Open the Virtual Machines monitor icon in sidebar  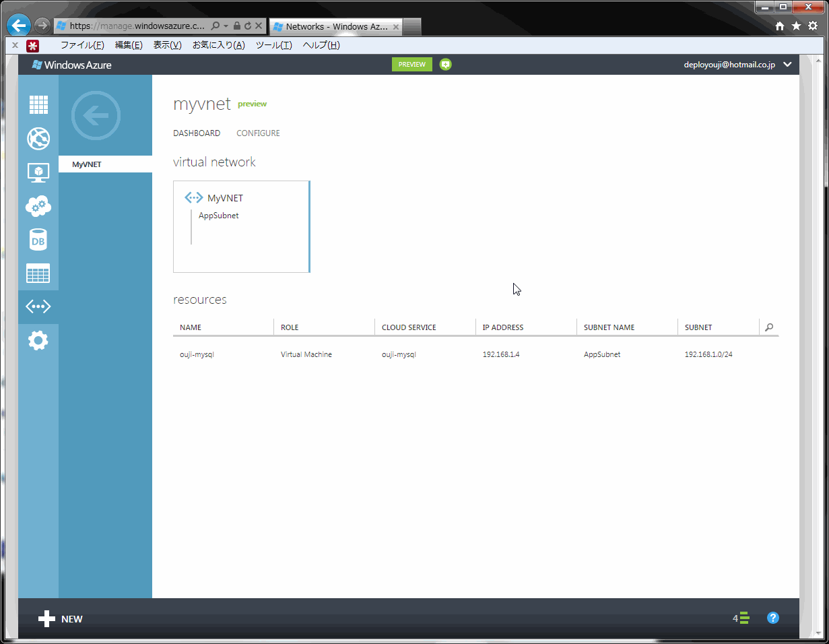pos(38,172)
